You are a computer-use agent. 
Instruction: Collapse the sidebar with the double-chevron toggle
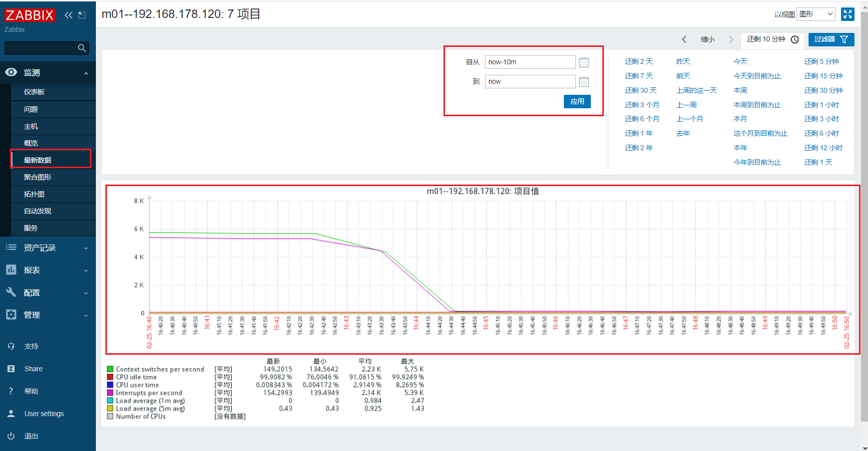coord(68,15)
